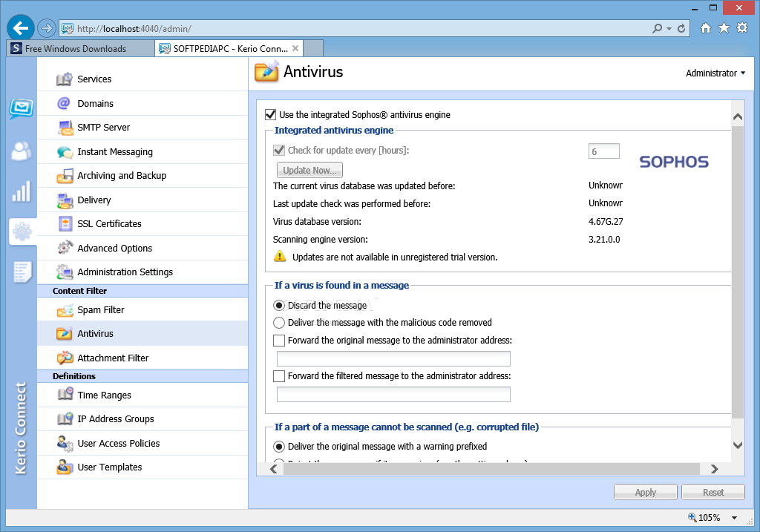Open a new blank browser tab
760x532 pixels.
point(314,48)
